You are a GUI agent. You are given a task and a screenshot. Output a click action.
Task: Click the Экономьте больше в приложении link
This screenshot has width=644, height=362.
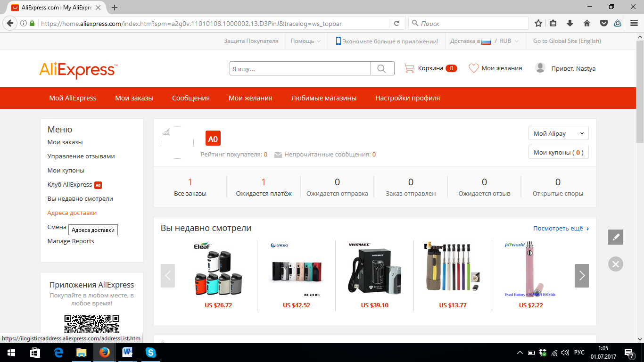(x=387, y=41)
